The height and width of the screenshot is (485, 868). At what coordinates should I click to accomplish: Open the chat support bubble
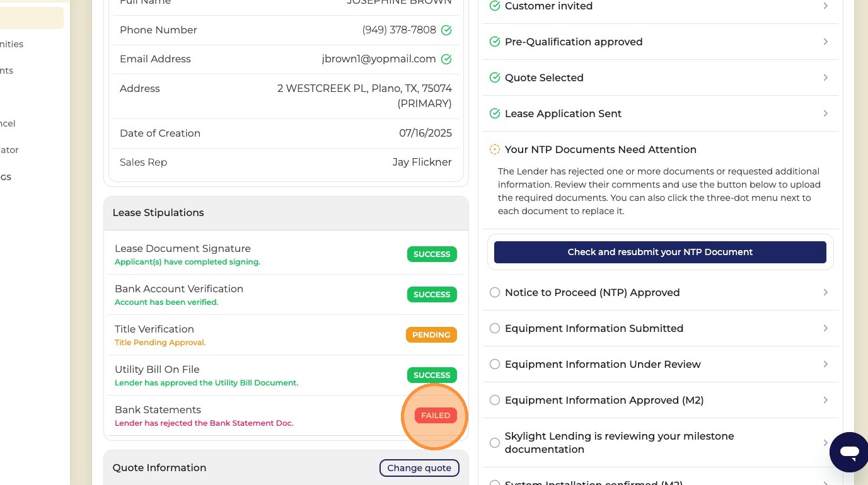coord(849,452)
